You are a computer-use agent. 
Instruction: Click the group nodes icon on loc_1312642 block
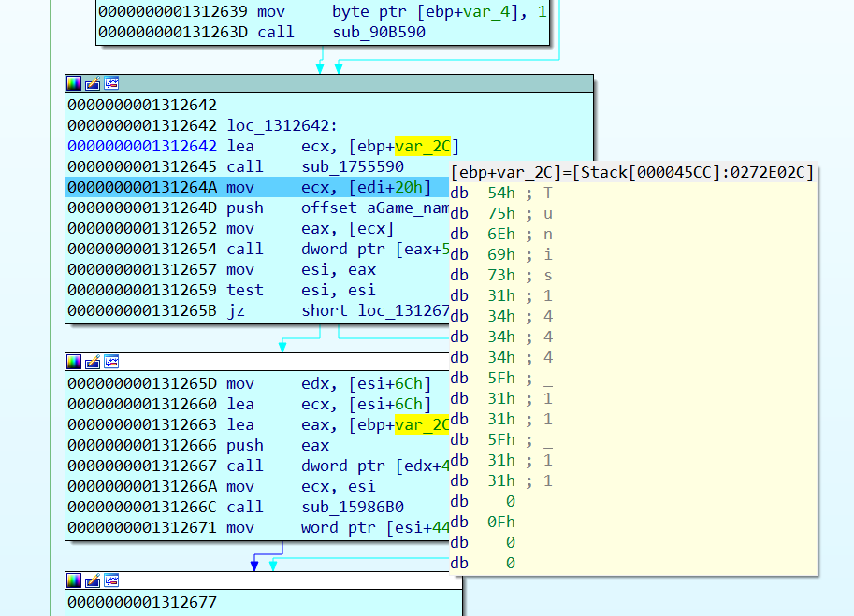tap(111, 83)
